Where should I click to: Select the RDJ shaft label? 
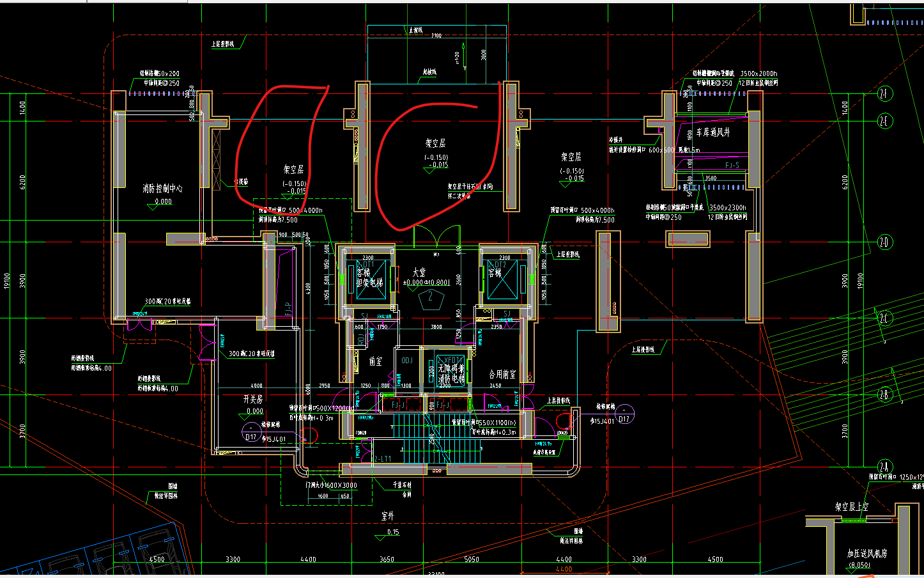coord(360,338)
